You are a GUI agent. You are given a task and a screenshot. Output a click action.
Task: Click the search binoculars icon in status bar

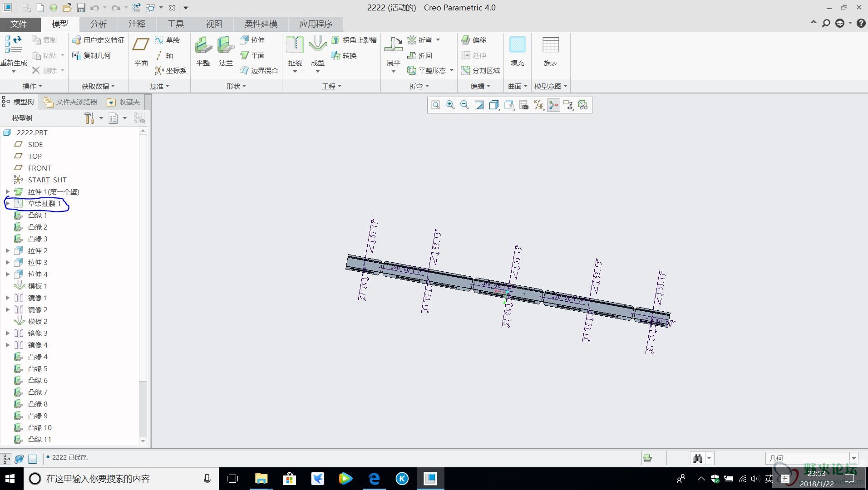tap(698, 458)
